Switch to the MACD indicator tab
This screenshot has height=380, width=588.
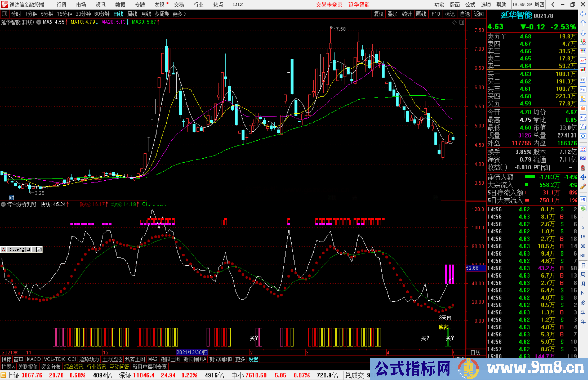point(34,360)
